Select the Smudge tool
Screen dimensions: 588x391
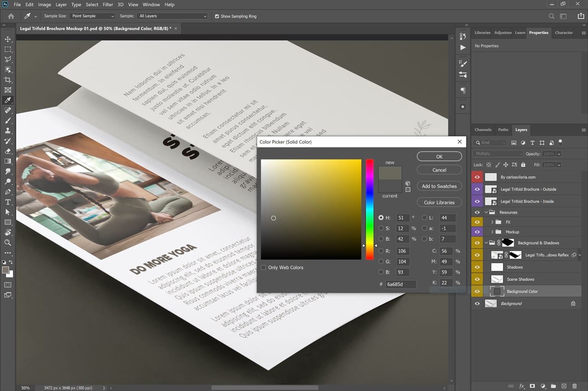(8, 171)
